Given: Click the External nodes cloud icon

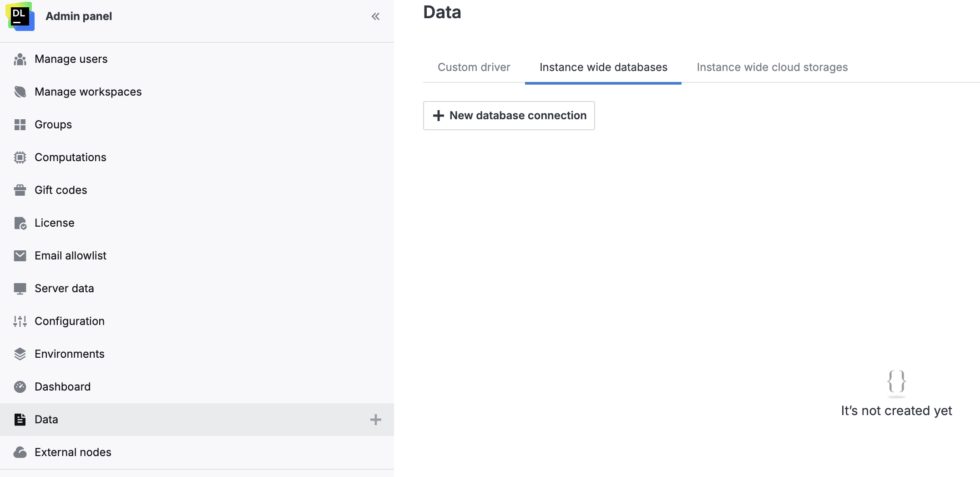Looking at the screenshot, I should tap(20, 452).
